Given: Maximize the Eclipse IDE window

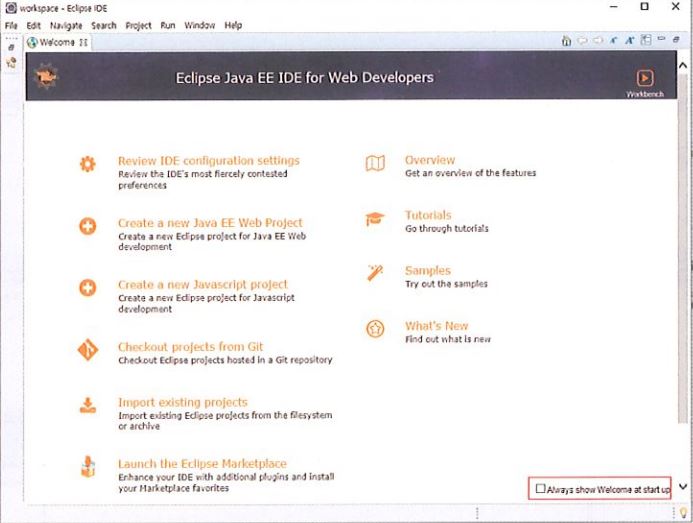Looking at the screenshot, I should tap(645, 7).
